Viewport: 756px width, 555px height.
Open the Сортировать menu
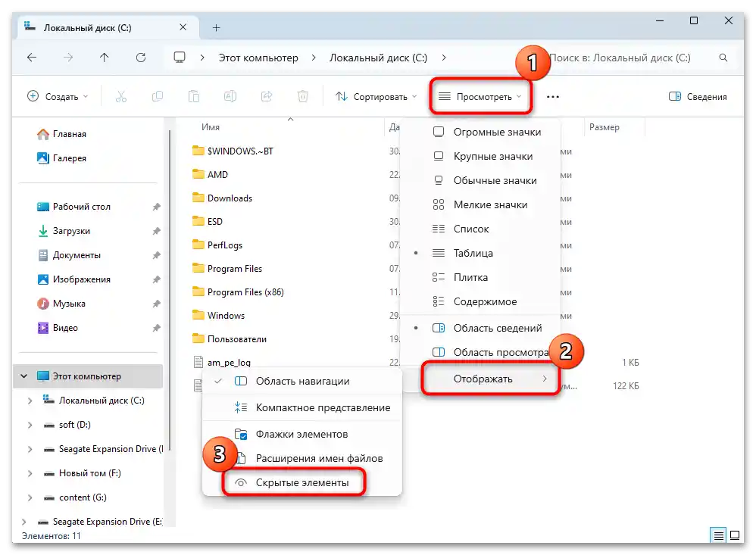376,96
